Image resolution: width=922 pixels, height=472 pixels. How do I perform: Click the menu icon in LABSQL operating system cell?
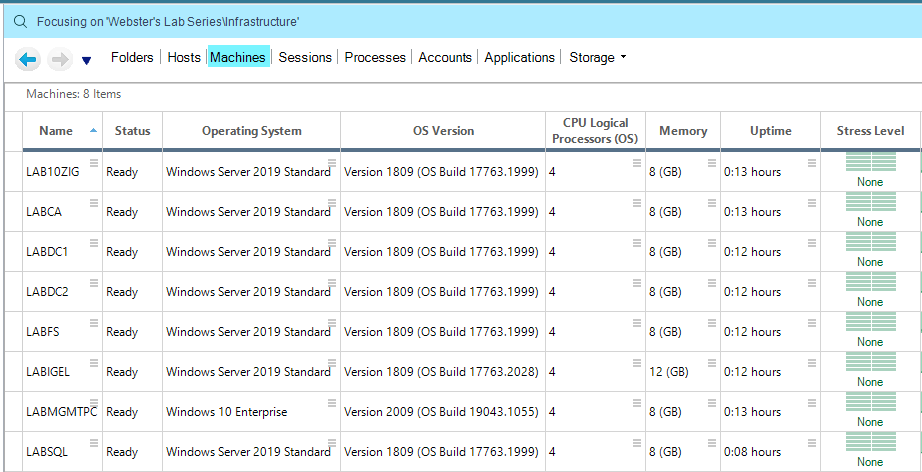(x=332, y=443)
